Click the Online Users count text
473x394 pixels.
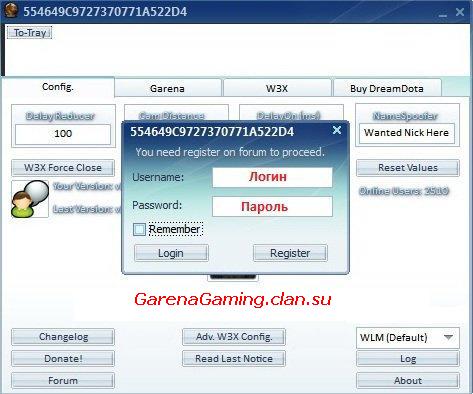404,191
